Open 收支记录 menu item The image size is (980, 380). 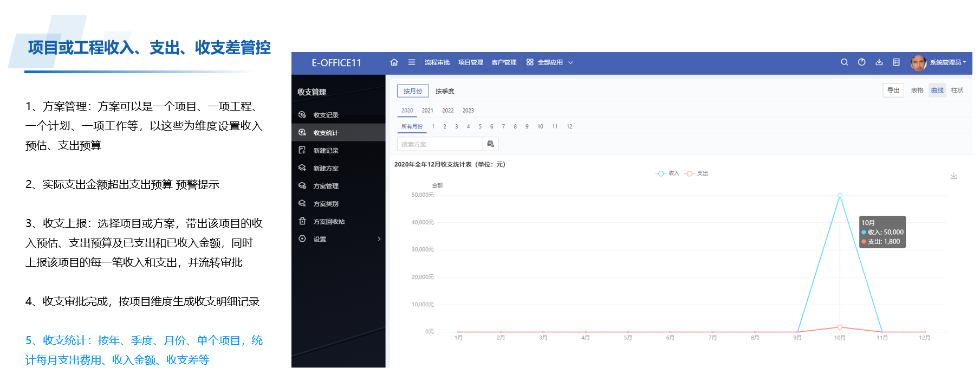point(326,115)
